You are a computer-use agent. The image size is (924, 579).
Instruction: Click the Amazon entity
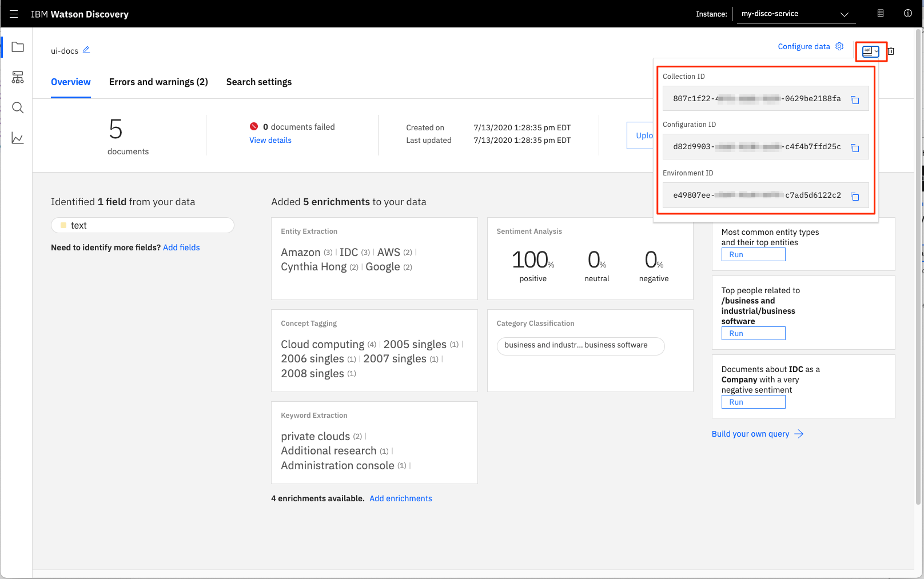pos(301,252)
